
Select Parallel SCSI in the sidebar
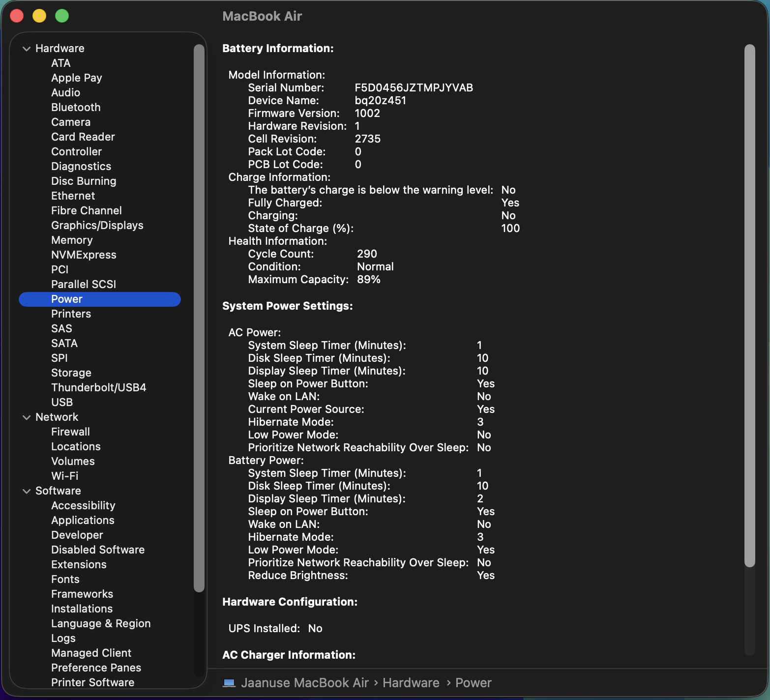(x=84, y=284)
